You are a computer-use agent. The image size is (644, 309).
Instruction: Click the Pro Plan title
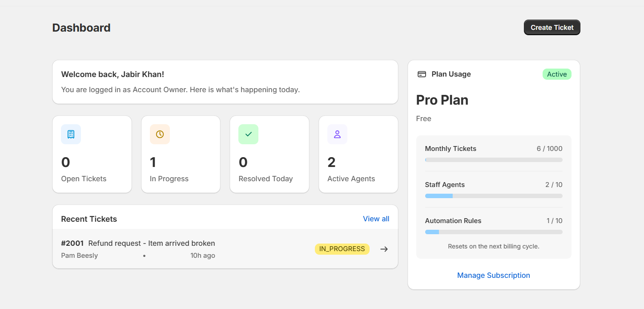(442, 100)
